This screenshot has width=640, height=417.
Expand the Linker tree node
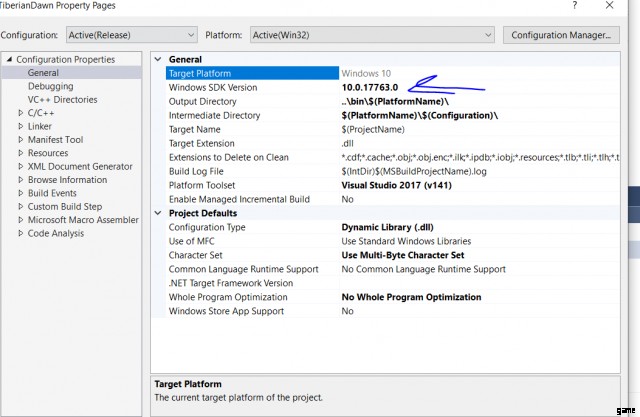click(21, 127)
